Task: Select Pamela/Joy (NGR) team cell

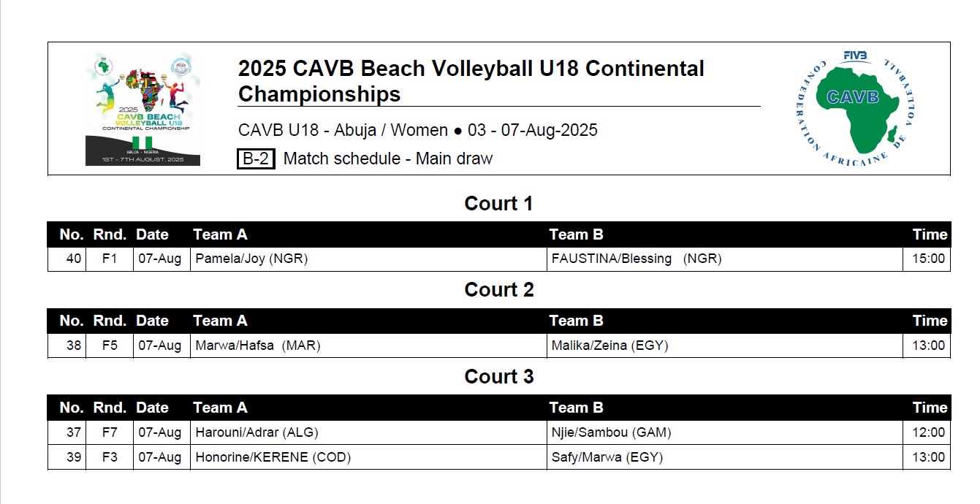Action: [x=368, y=259]
